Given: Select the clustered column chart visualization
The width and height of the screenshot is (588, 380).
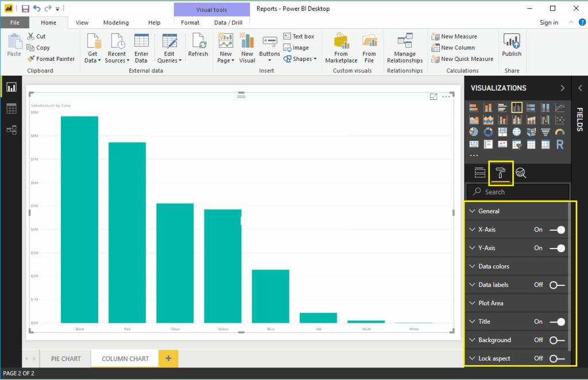Looking at the screenshot, I should coord(516,108).
